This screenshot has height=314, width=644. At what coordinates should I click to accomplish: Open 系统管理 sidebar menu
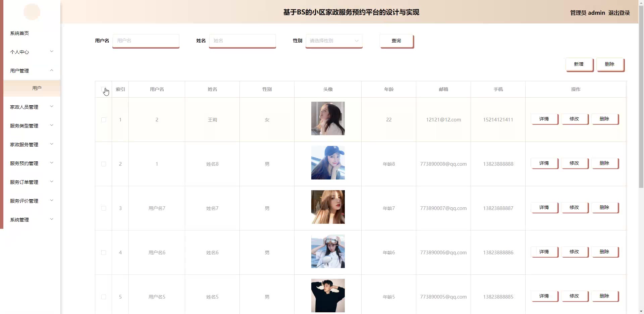[x=32, y=220]
